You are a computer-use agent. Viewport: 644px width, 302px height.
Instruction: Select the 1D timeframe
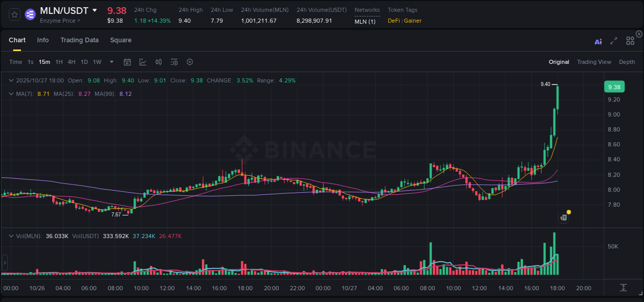point(84,62)
